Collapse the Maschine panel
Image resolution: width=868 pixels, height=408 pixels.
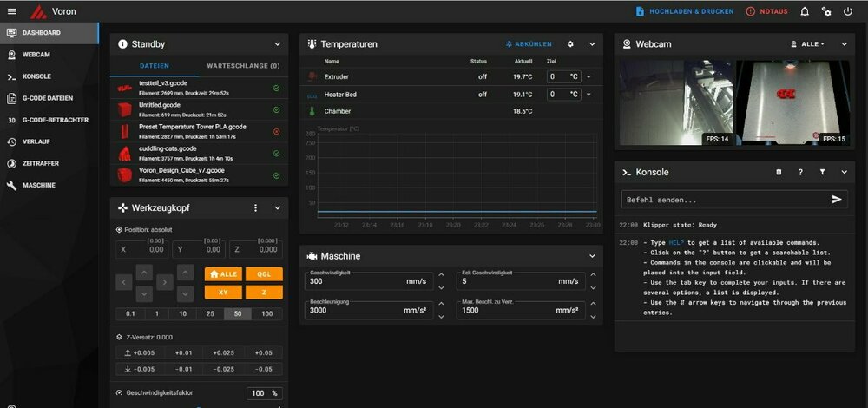[592, 256]
